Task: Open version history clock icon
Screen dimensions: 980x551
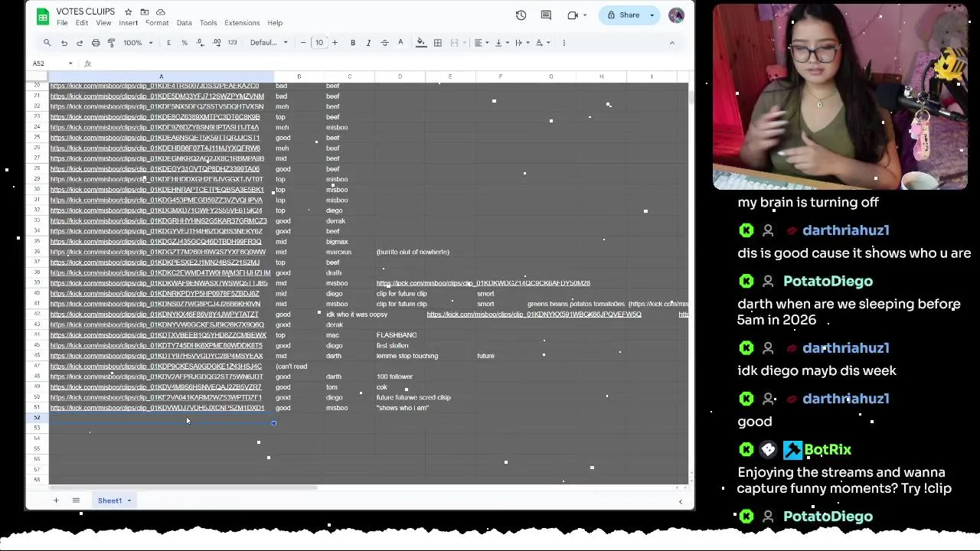Action: point(521,15)
